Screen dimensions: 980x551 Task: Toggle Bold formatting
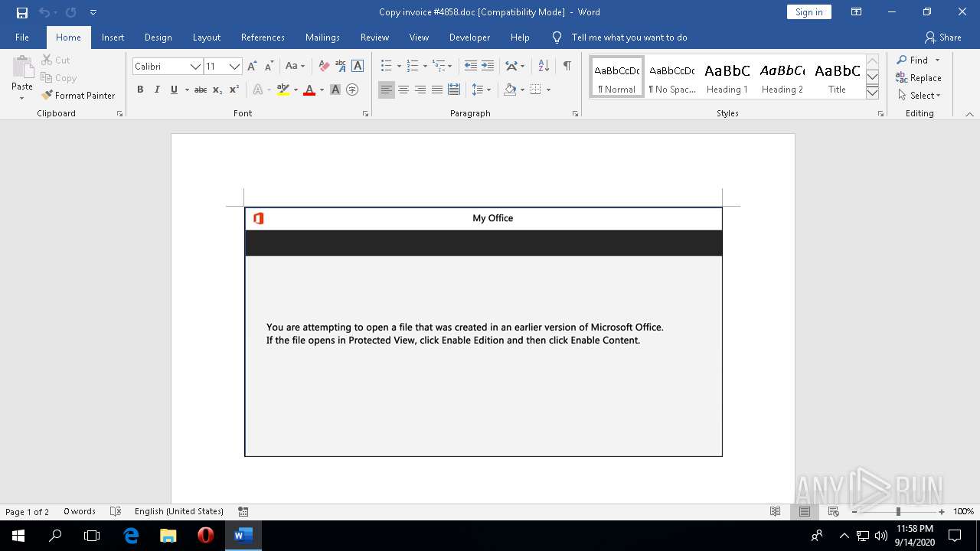tap(140, 90)
